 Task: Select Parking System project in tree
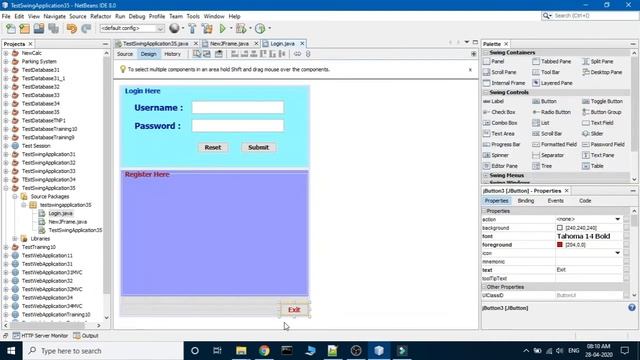tap(39, 62)
